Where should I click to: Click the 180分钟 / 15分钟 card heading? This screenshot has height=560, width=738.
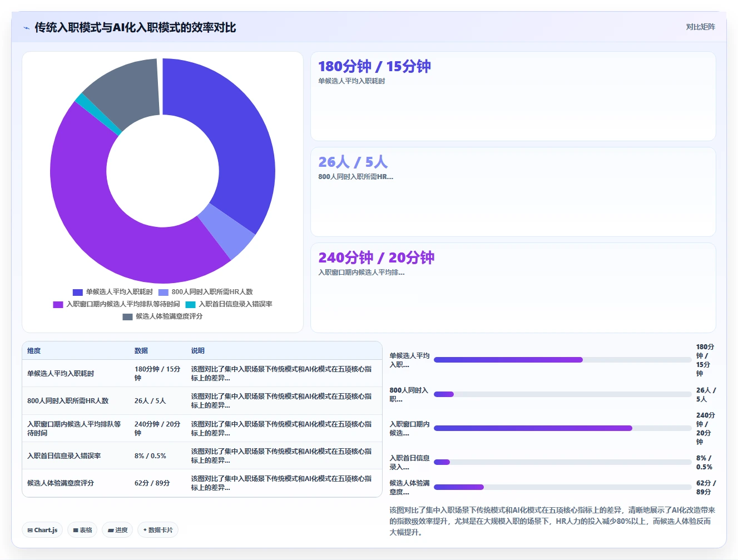(374, 67)
